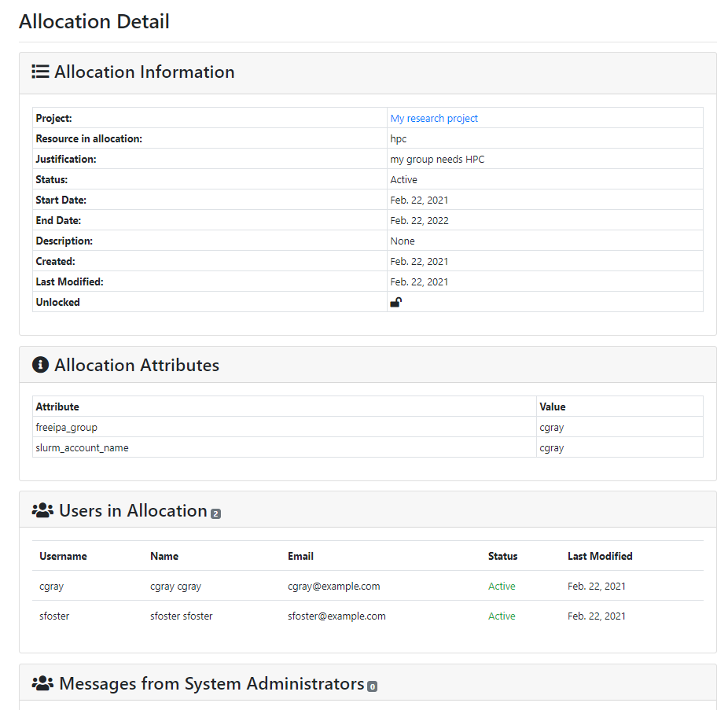
Task: Click the Resource in allocation: label
Action: (x=89, y=139)
